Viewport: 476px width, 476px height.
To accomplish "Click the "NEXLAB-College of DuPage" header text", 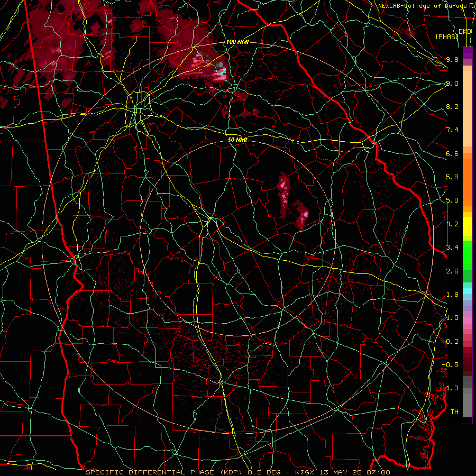I will point(422,6).
